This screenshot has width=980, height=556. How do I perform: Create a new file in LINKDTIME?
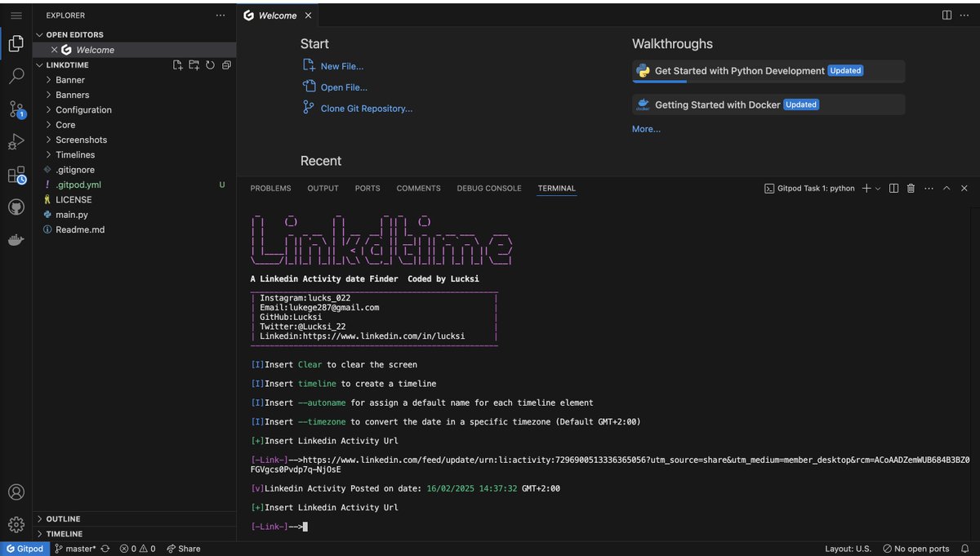pyautogui.click(x=177, y=65)
